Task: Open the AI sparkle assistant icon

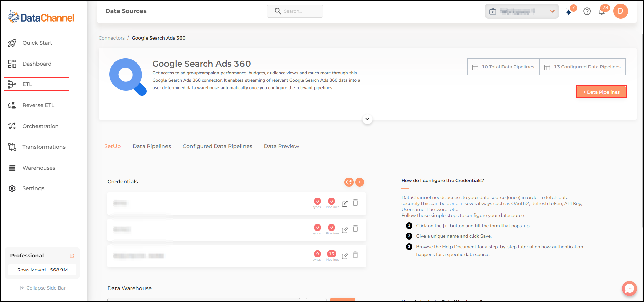Action: (569, 12)
